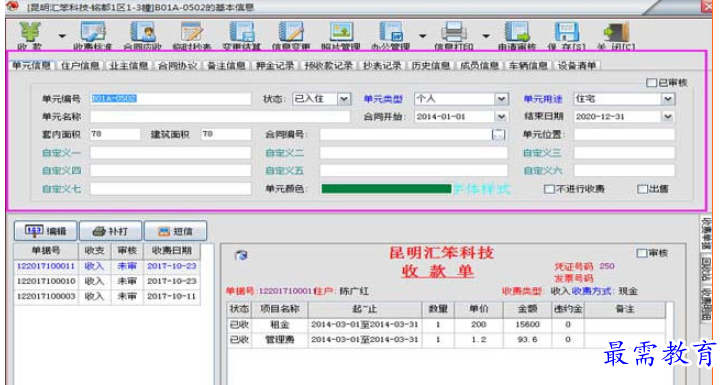The image size is (725, 385).
Task: Select the vertical 收费单据 side tab
Action: (706, 233)
